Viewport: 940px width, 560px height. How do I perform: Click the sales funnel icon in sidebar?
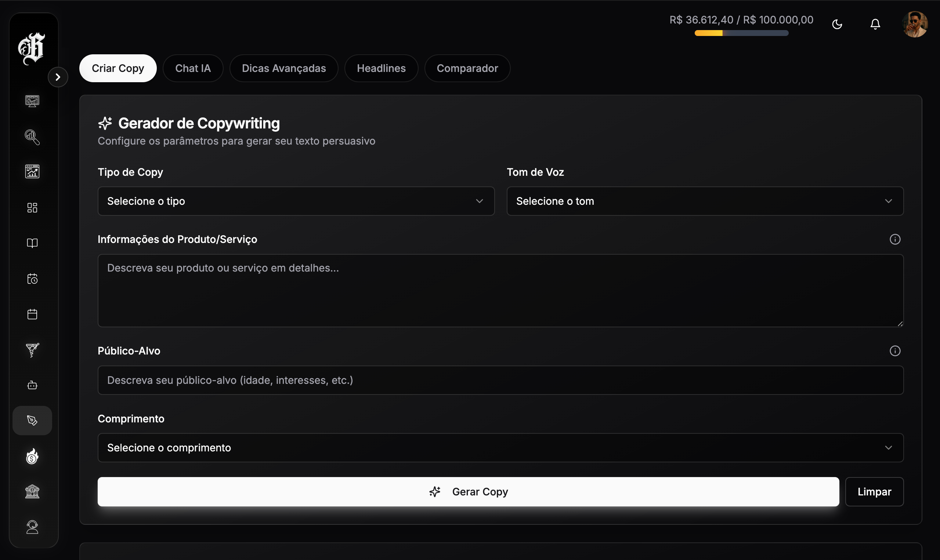coord(32,350)
